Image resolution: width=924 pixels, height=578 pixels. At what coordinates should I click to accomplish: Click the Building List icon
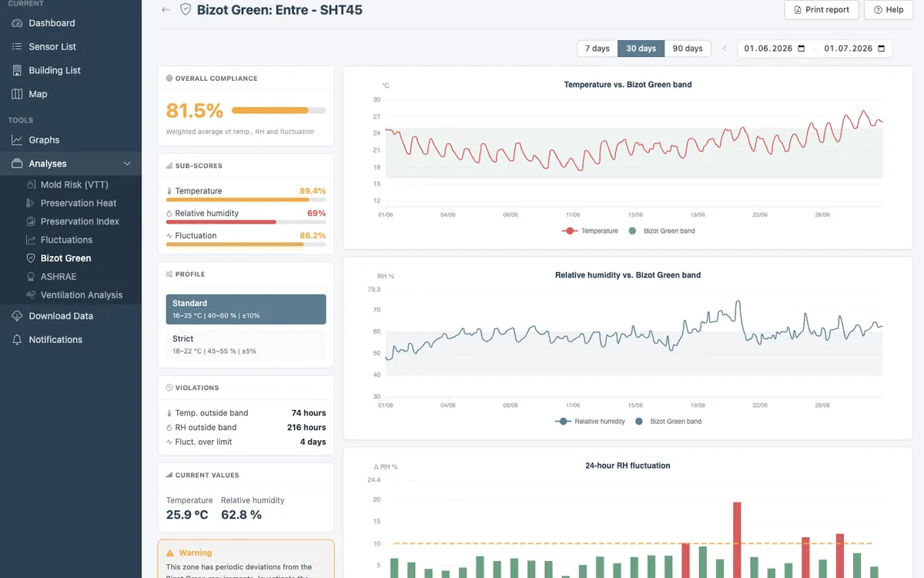[x=17, y=70]
